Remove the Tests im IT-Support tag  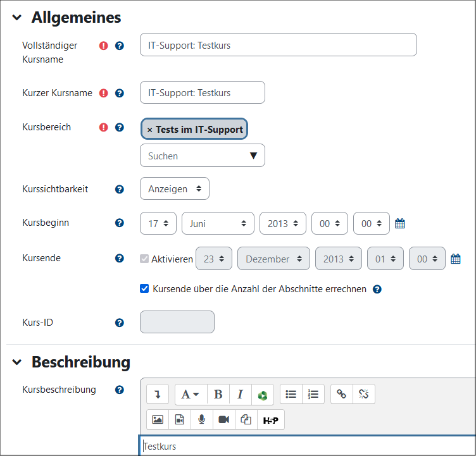point(150,130)
